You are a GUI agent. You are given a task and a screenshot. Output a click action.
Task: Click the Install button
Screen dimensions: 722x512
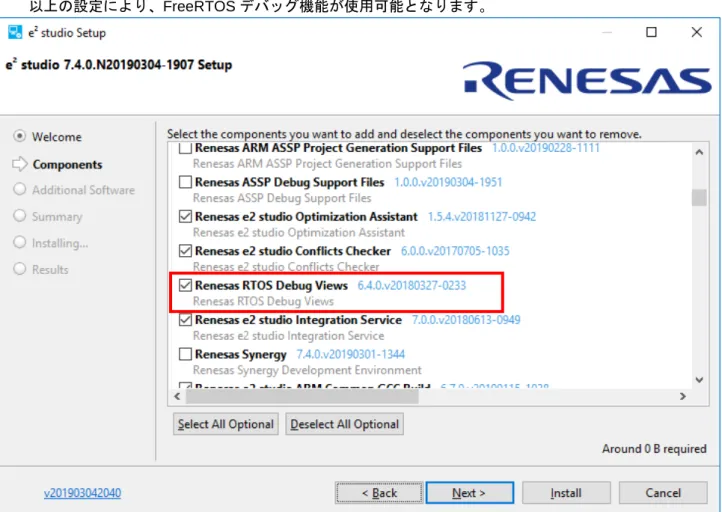[x=566, y=493]
